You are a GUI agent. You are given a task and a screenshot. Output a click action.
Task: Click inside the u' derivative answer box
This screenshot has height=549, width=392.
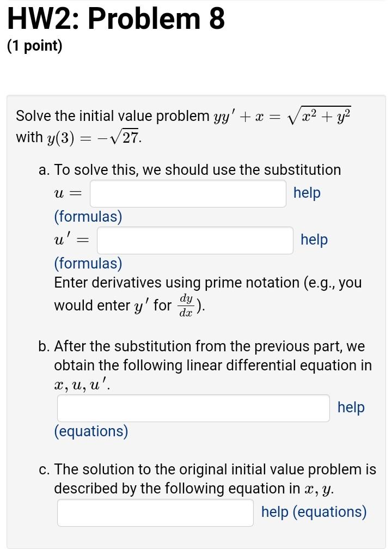point(195,240)
